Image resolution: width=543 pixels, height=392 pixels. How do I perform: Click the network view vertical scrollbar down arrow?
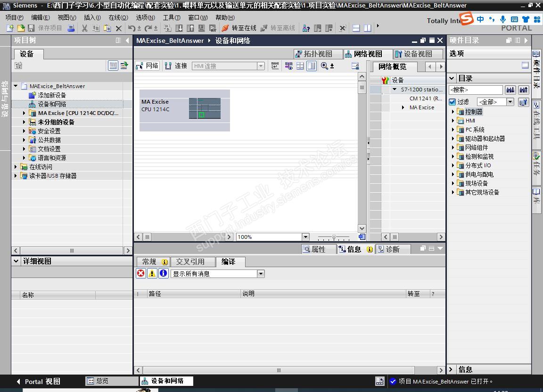click(x=362, y=228)
